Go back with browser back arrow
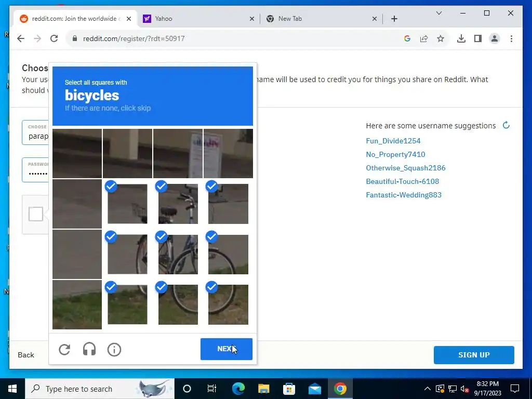Image resolution: width=532 pixels, height=399 pixels. (21, 38)
